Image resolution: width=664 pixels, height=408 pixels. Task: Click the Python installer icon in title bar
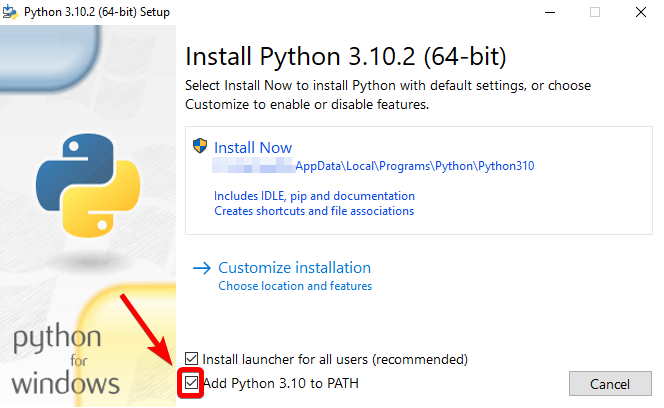(10, 12)
